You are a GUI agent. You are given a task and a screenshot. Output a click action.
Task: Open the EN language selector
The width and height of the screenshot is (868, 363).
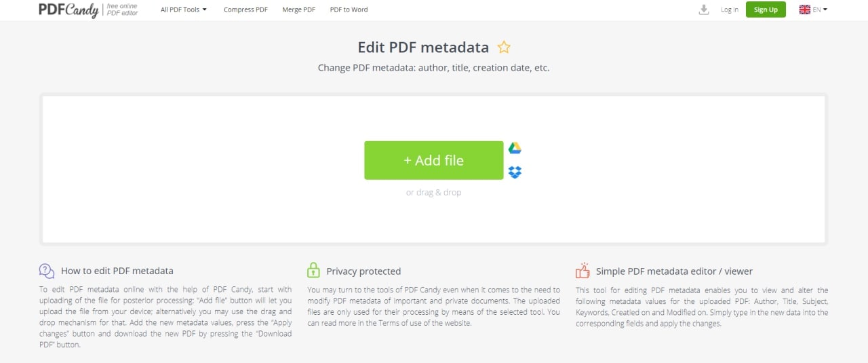[x=820, y=9]
